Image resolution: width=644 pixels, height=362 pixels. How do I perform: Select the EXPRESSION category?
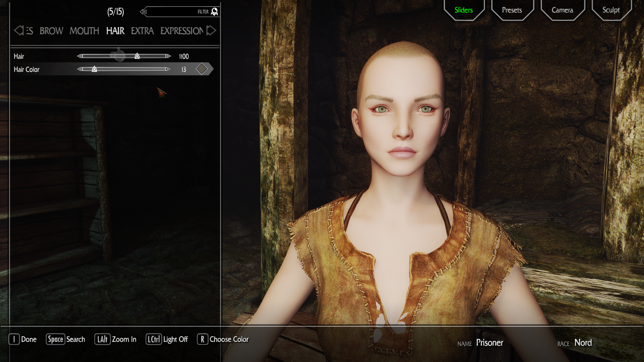[182, 31]
